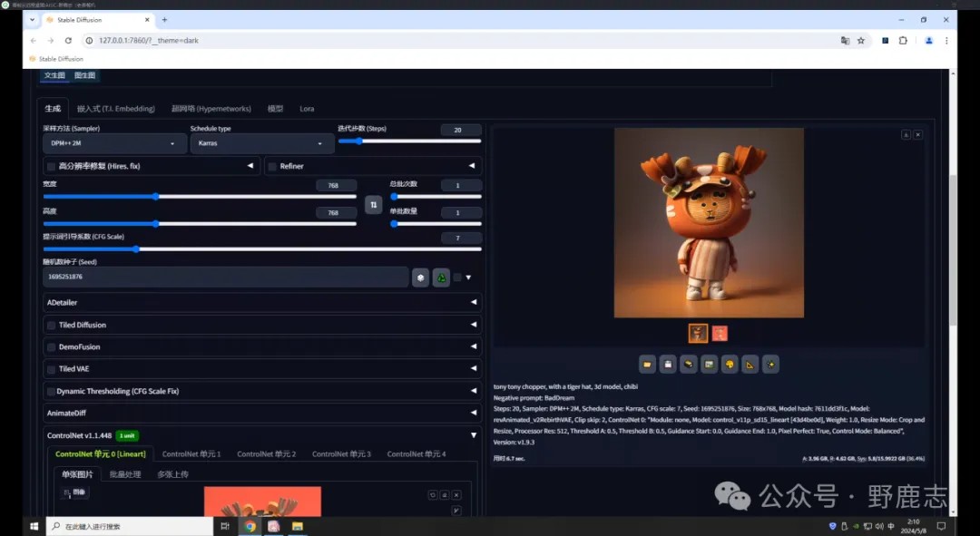Reuse last seed with green recycle icon
Image resolution: width=980 pixels, height=536 pixels.
(441, 278)
